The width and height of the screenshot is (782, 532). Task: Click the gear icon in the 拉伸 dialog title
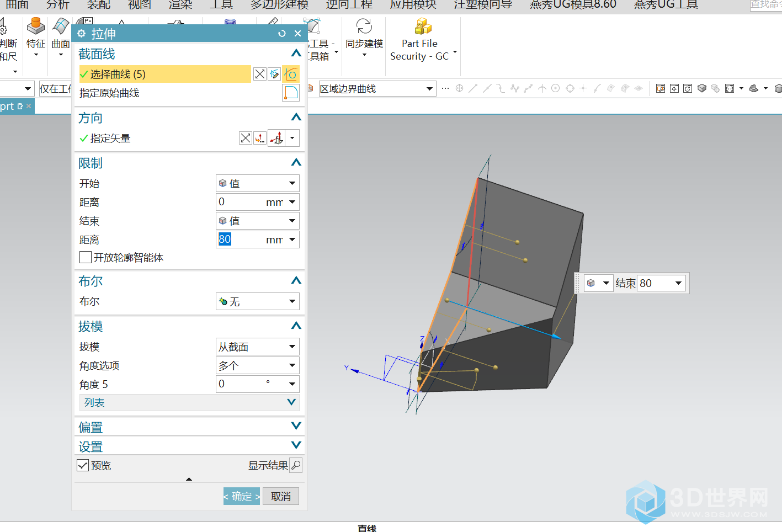pyautogui.click(x=82, y=34)
